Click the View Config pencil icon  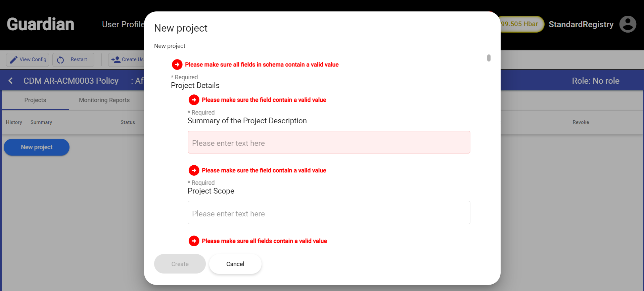click(x=14, y=60)
